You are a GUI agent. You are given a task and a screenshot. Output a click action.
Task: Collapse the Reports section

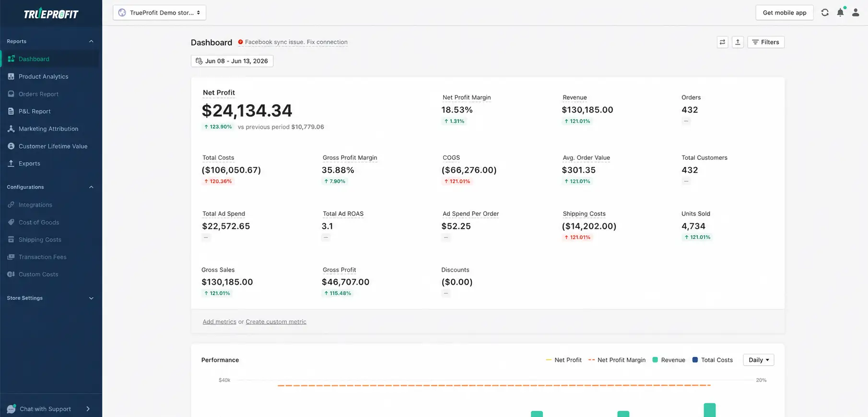point(91,41)
